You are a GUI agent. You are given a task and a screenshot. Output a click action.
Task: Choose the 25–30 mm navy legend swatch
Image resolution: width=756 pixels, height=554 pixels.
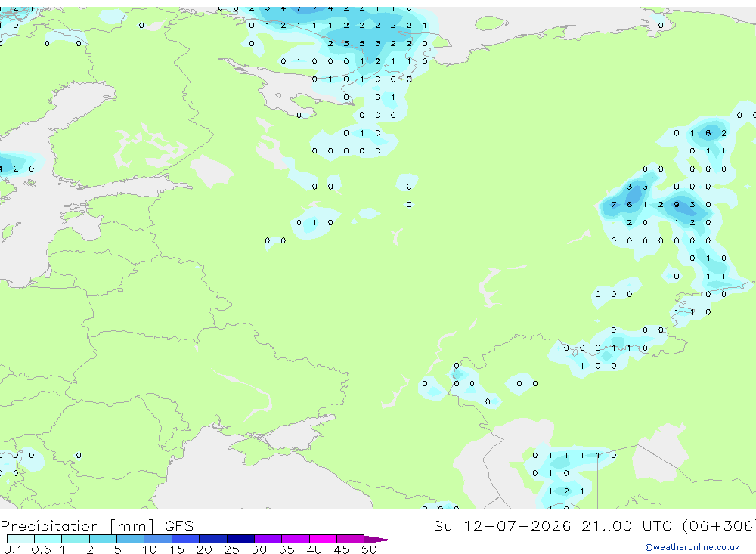tap(240, 539)
